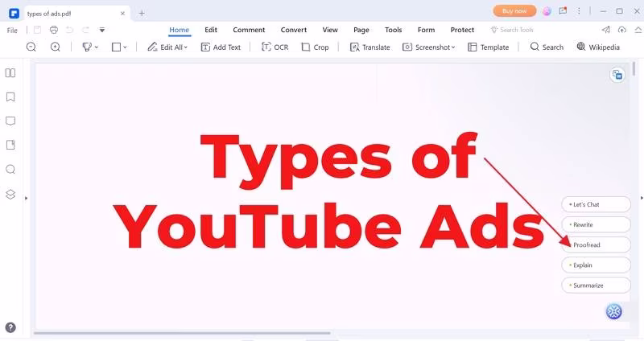Screen dimensions: 644x341
Task: Click the blue AI assistant icon
Action: pyautogui.click(x=613, y=312)
